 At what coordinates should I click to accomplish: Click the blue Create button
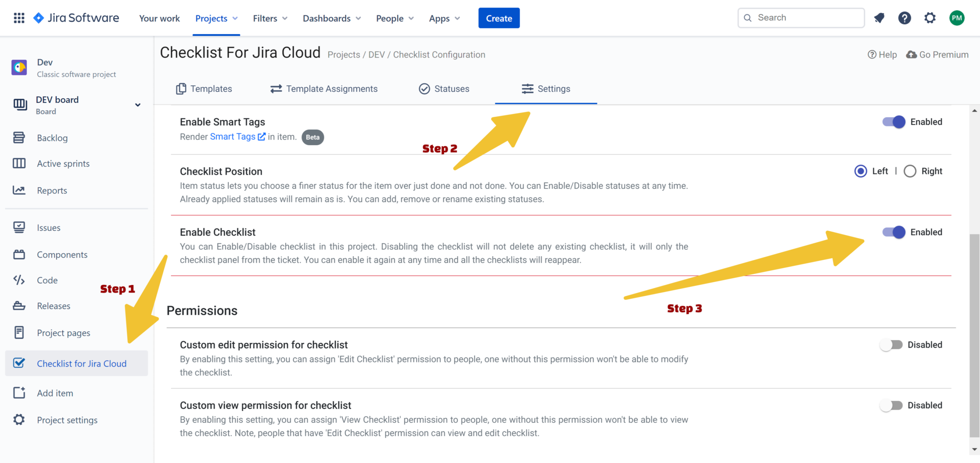coord(499,18)
